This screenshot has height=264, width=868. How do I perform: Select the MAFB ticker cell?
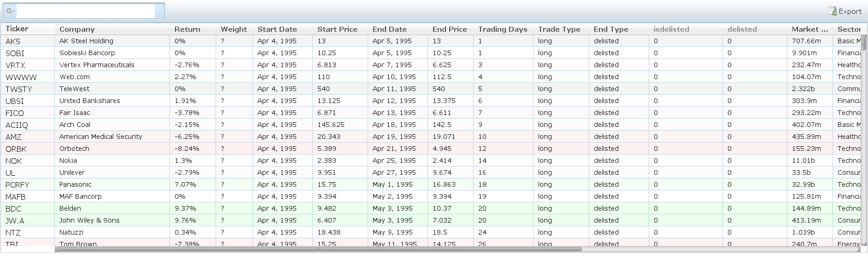point(28,196)
